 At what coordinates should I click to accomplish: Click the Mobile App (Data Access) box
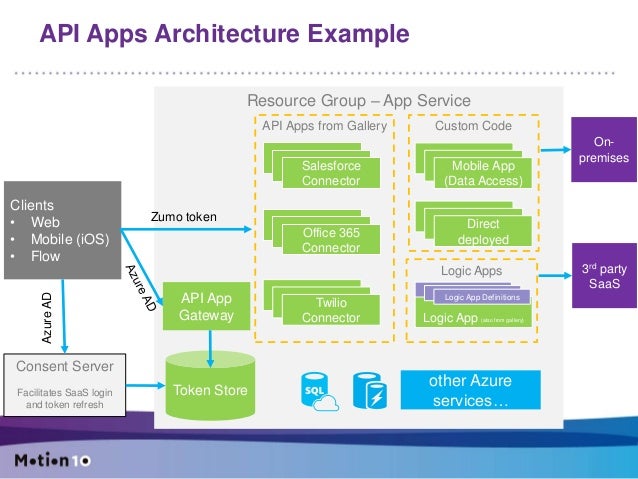(483, 173)
